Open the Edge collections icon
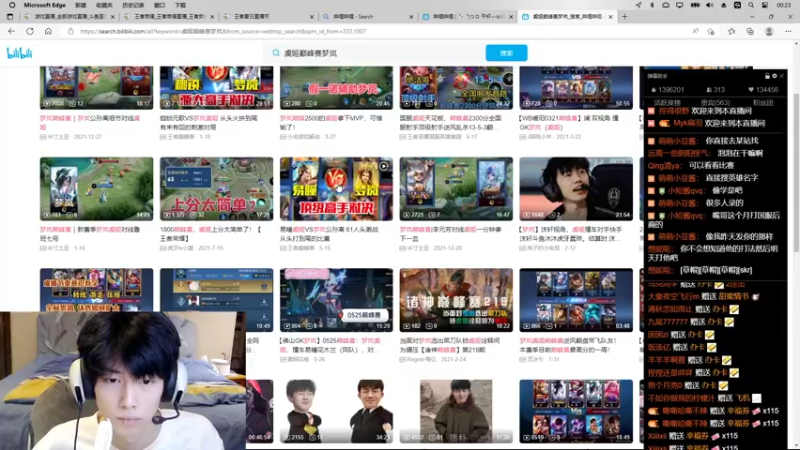 click(750, 31)
